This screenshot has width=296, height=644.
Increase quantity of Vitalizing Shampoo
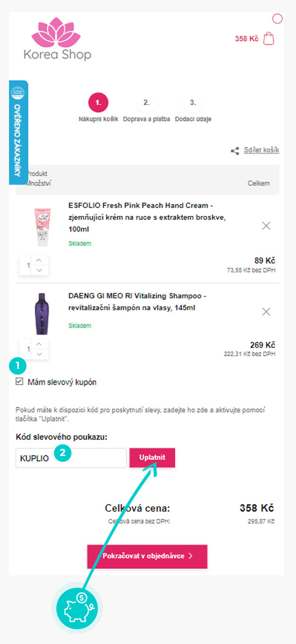pos(39,344)
